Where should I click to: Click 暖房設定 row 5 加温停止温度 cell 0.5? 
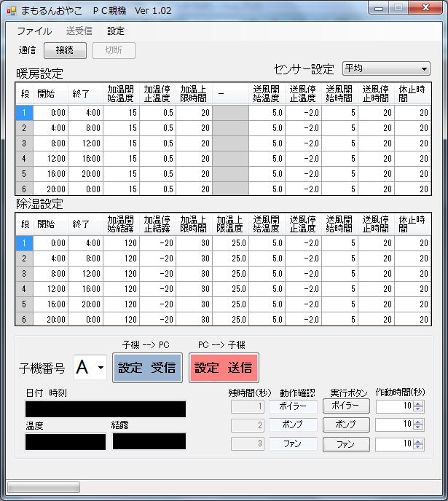click(x=157, y=174)
